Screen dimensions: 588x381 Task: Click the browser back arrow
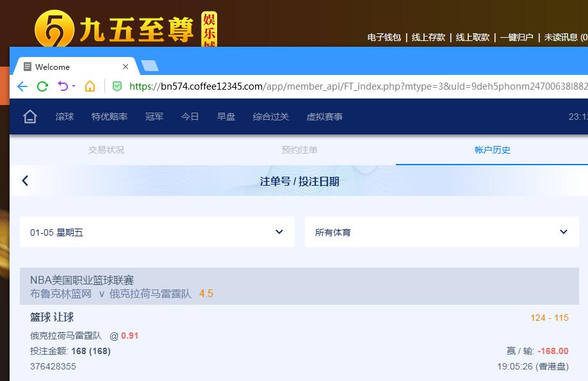tap(22, 86)
